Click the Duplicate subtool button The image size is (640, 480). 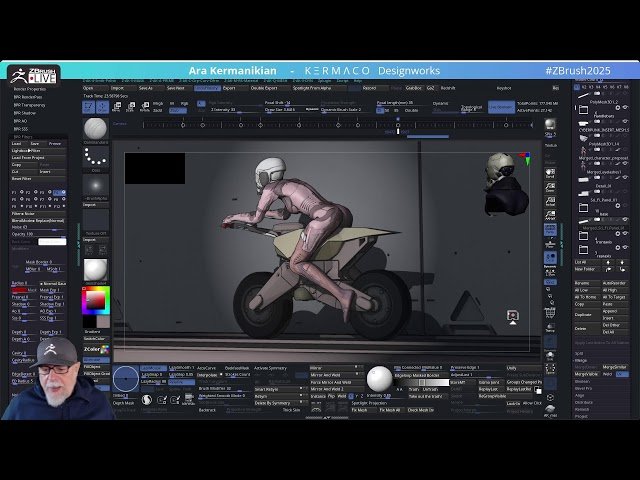point(587,315)
